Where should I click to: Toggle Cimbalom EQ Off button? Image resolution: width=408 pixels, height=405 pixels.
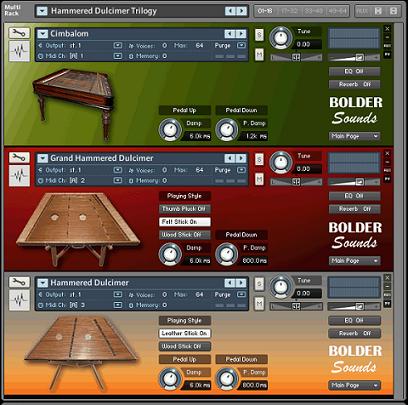point(354,71)
